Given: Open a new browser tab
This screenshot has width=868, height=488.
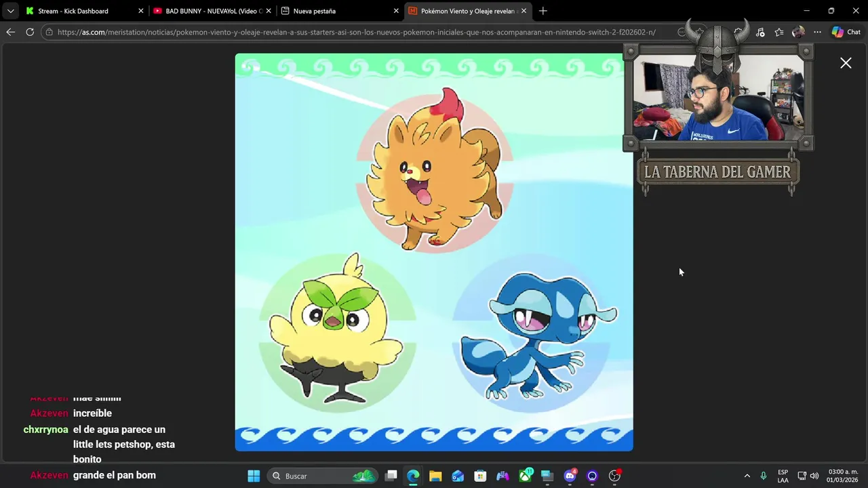Looking at the screenshot, I should tap(542, 11).
